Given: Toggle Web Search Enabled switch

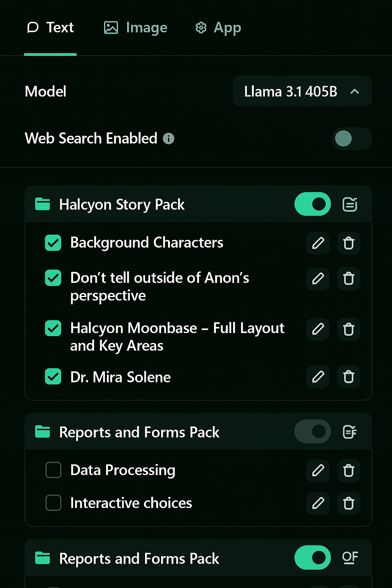Looking at the screenshot, I should 352,139.
